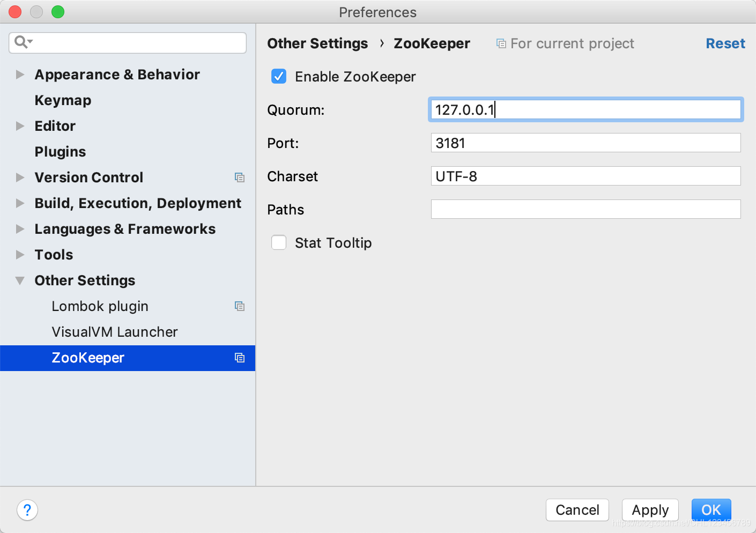Open help with the question mark button

click(x=27, y=510)
